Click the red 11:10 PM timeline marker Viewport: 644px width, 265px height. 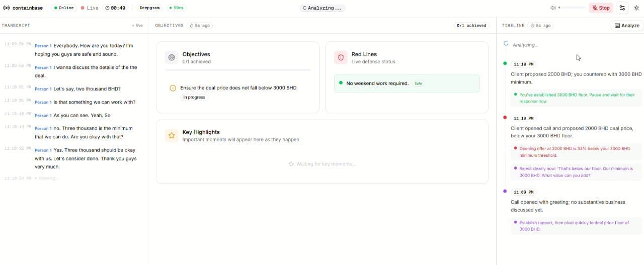click(x=505, y=117)
